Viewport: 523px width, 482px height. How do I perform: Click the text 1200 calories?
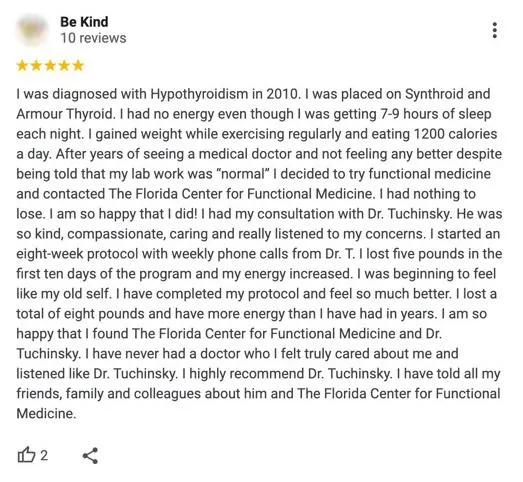(x=455, y=134)
